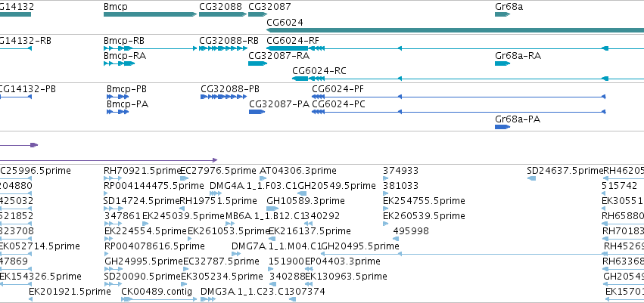The image size is (644, 303).
Task: Click the CG32087 gene feature
Action: [257, 14]
